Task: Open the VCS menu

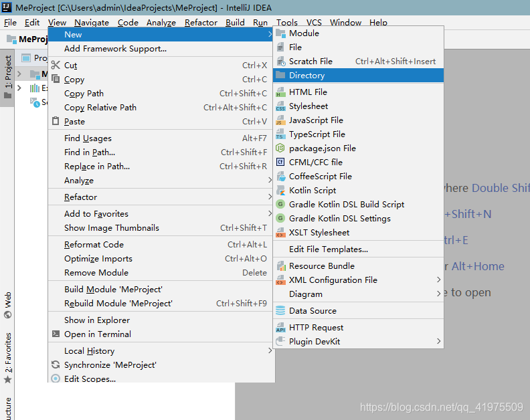Action: point(314,23)
